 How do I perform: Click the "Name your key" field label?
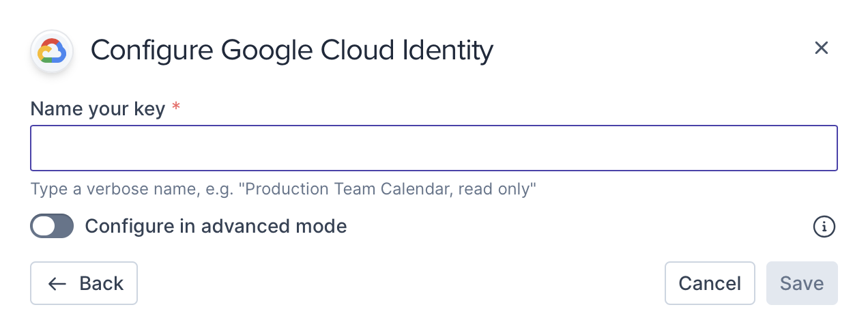(98, 108)
